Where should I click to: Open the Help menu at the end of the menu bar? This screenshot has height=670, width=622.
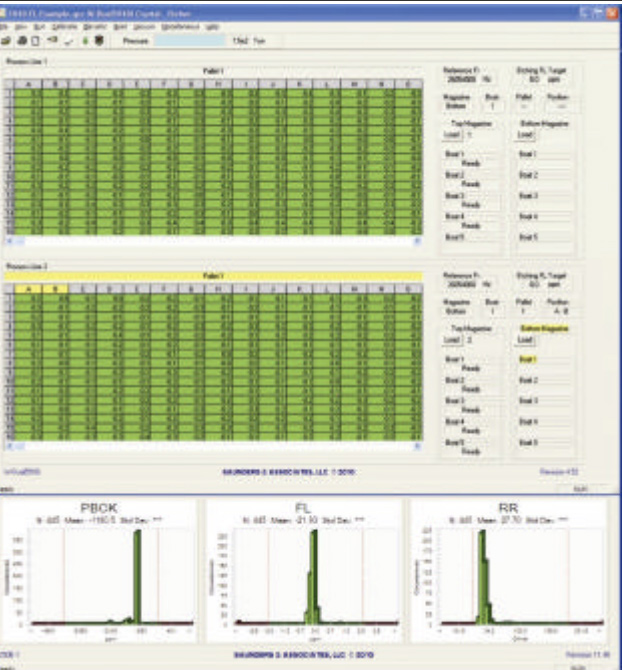pyautogui.click(x=212, y=26)
